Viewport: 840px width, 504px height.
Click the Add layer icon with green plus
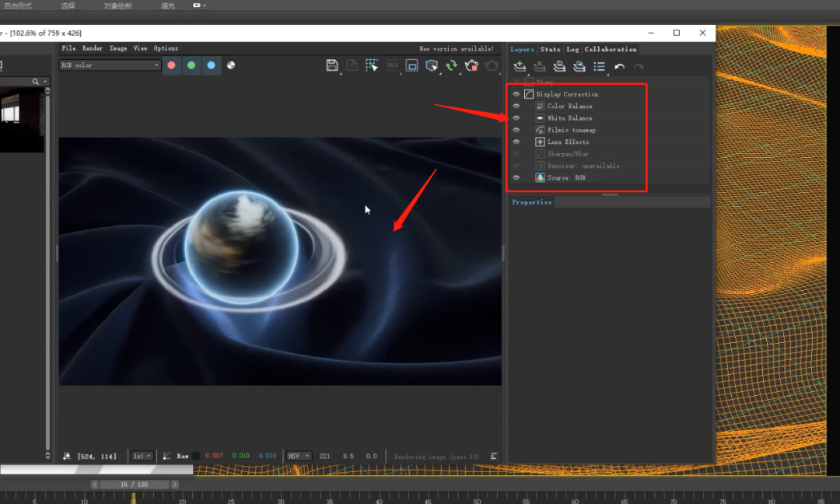coord(520,67)
